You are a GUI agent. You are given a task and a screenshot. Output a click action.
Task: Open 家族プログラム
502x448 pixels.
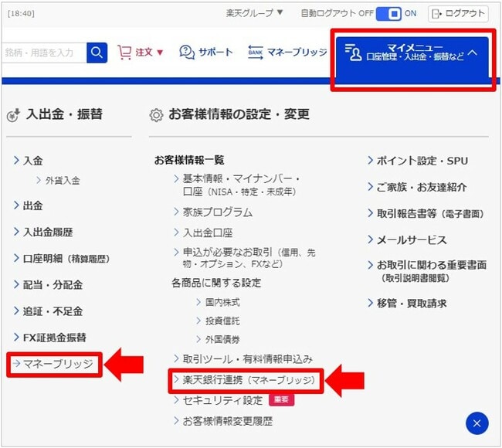(217, 212)
